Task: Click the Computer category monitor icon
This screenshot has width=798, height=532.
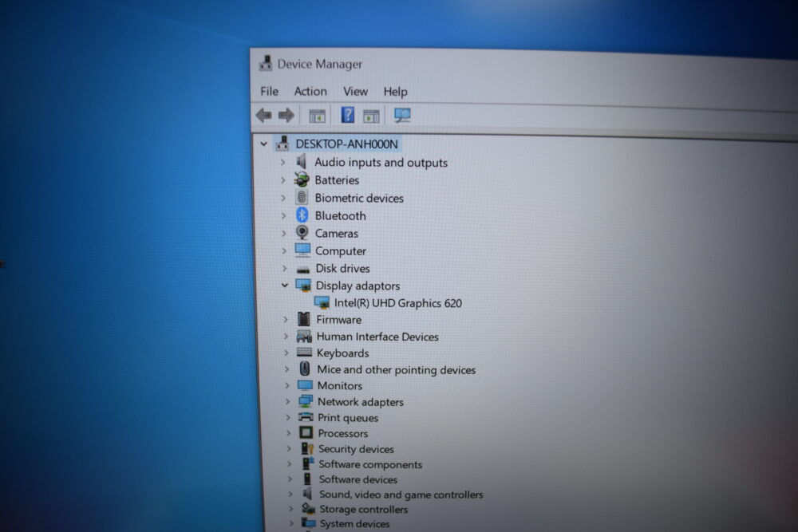Action: (x=302, y=250)
